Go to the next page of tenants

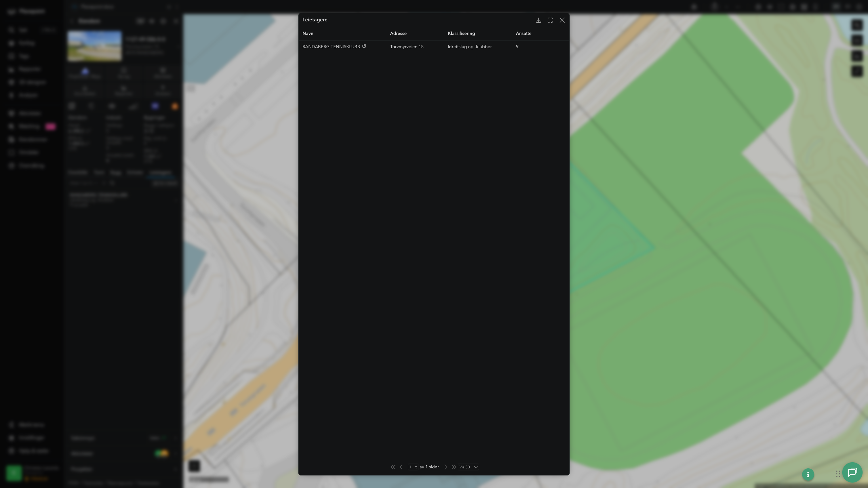tap(446, 467)
